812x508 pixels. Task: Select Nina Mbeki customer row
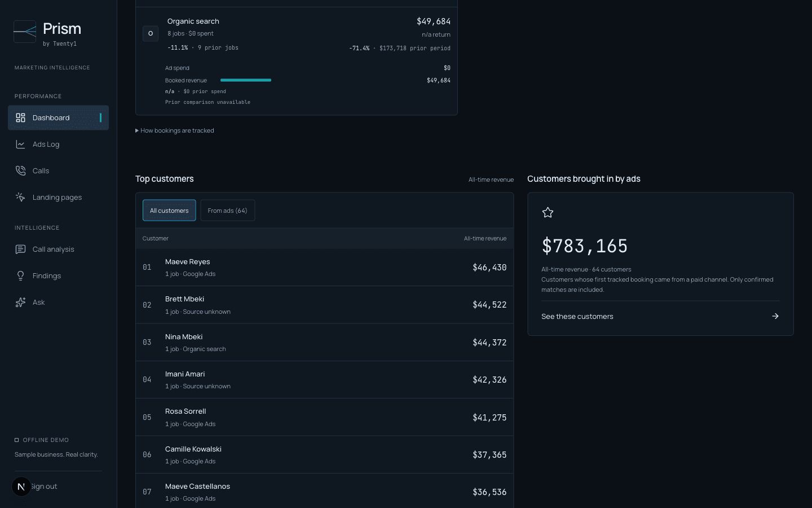(x=324, y=342)
